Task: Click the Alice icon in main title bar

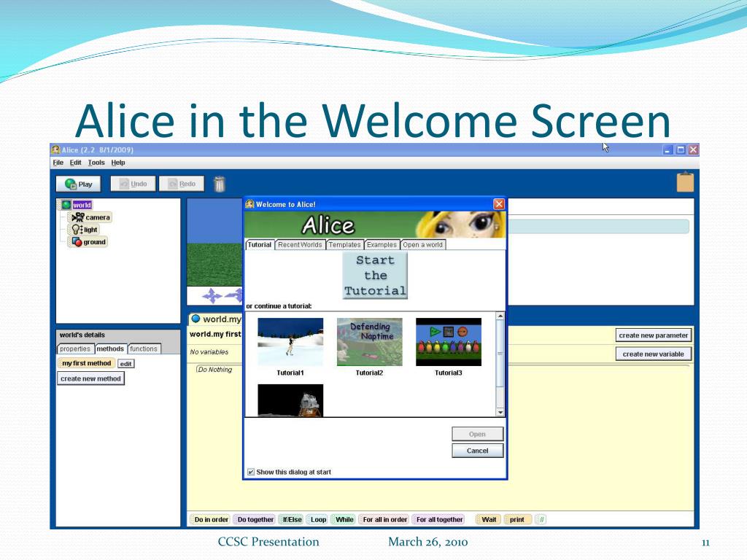Action: click(55, 149)
